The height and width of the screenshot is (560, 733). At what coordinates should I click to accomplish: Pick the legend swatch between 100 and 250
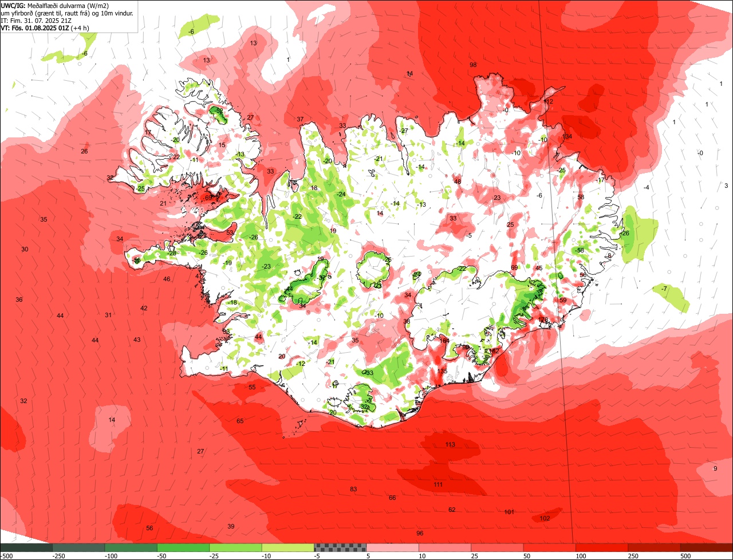pos(602,547)
